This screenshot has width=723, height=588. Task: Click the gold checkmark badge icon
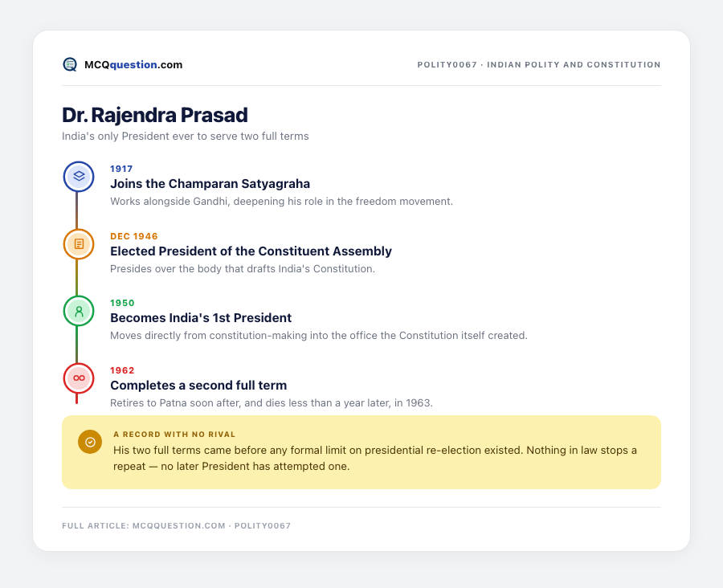pos(90,442)
